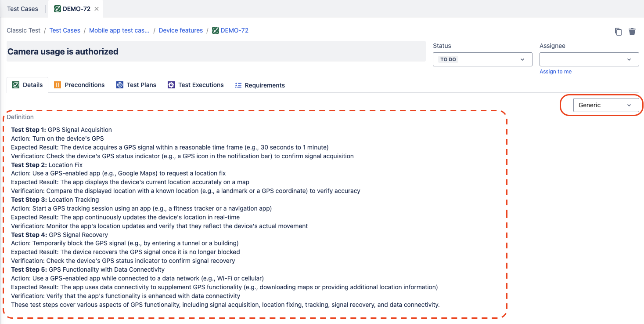Click the copy test case icon
This screenshot has width=644, height=324.
point(618,32)
